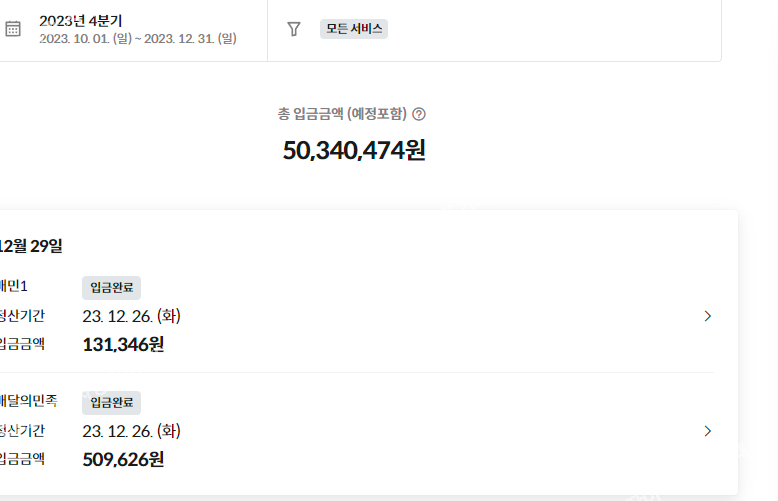Screen dimensions: 778x501
Task: Open the calendar date picker icon
Action: 13,29
